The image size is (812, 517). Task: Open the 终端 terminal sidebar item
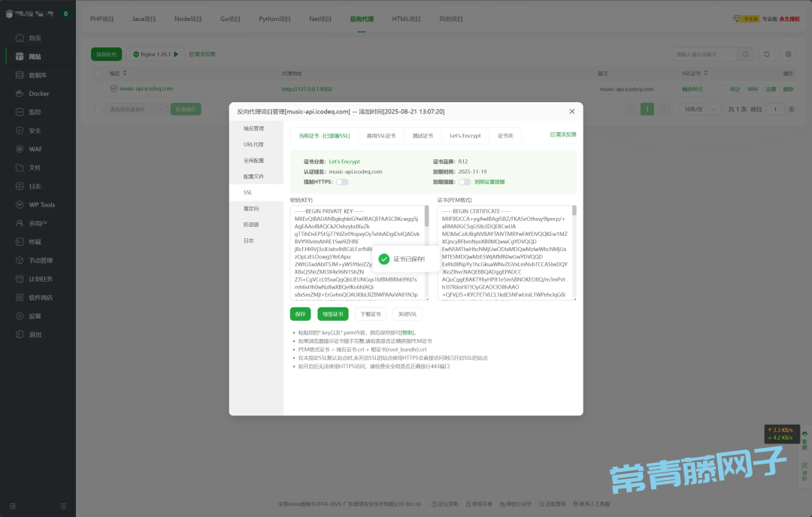[x=35, y=242]
